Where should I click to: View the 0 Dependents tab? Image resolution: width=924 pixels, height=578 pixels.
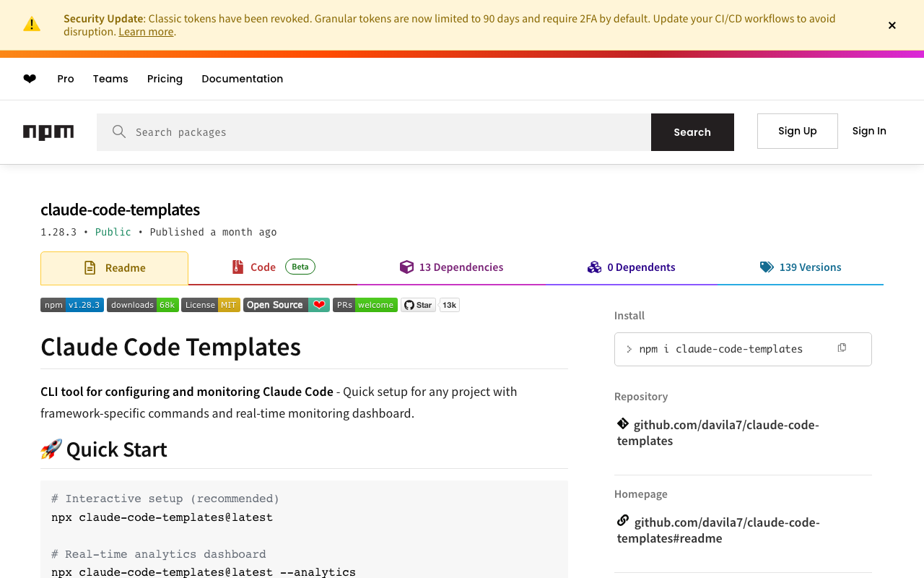pyautogui.click(x=632, y=267)
